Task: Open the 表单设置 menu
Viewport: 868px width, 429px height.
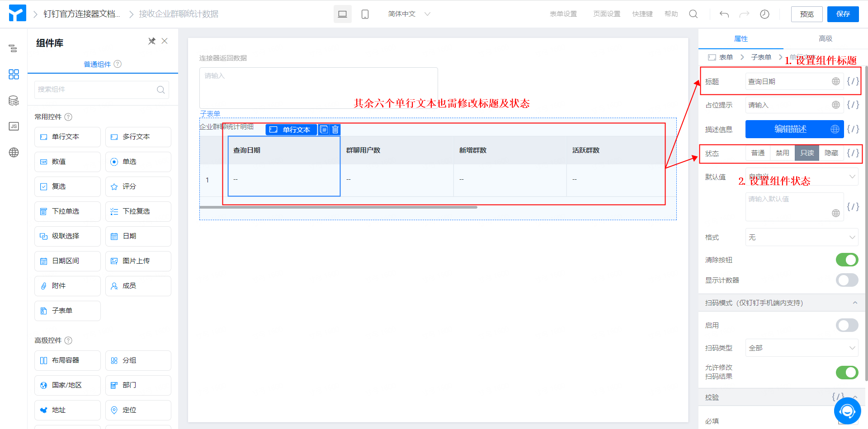Action: click(563, 14)
